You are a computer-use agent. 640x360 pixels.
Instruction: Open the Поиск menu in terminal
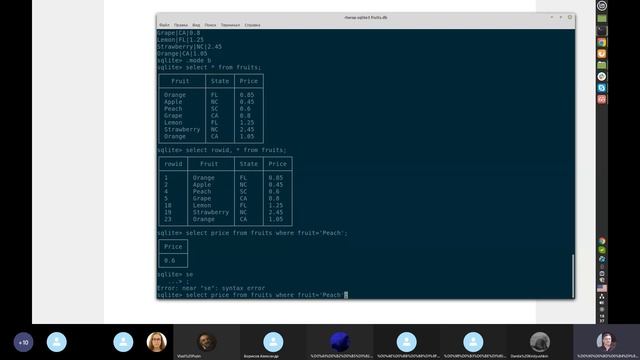click(x=210, y=25)
